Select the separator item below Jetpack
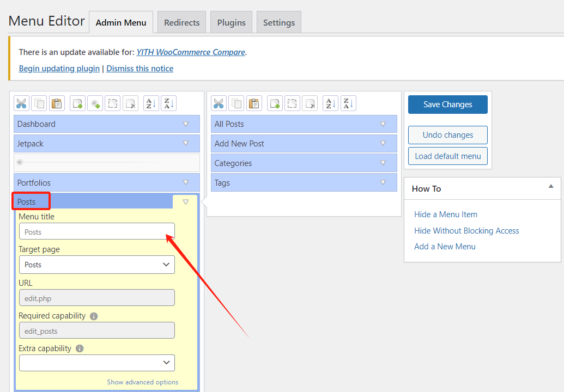 click(106, 162)
